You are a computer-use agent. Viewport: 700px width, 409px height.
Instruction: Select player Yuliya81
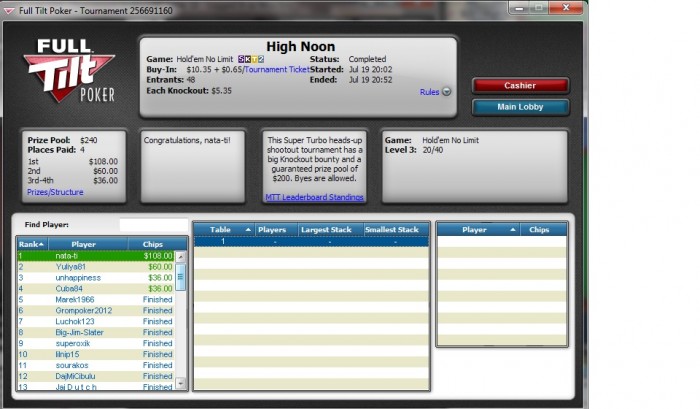(x=96, y=267)
